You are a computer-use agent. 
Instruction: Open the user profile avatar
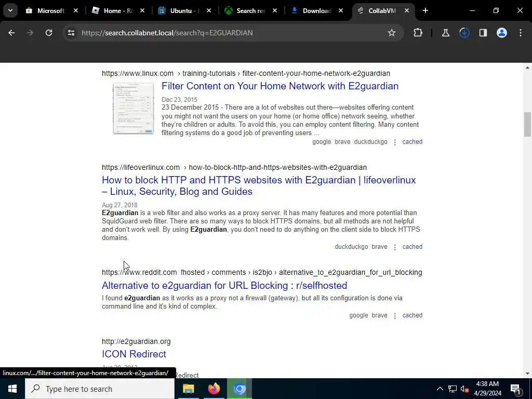coord(501,33)
